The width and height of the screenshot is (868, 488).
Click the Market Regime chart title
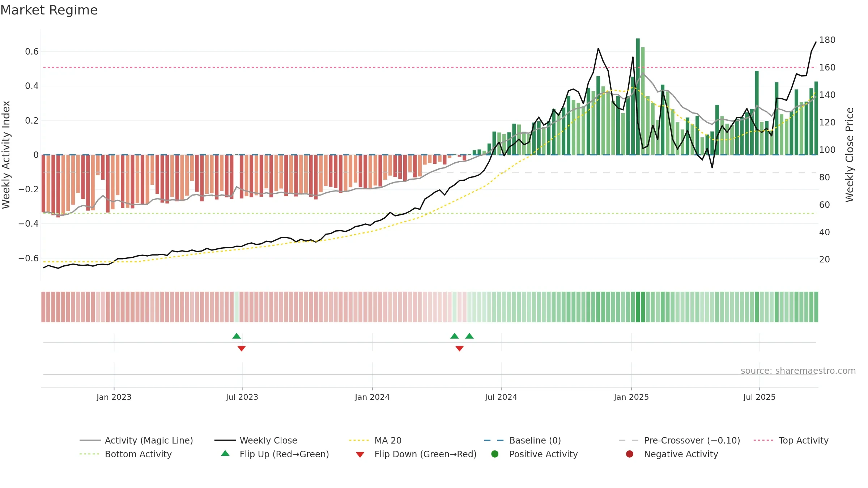coord(49,10)
